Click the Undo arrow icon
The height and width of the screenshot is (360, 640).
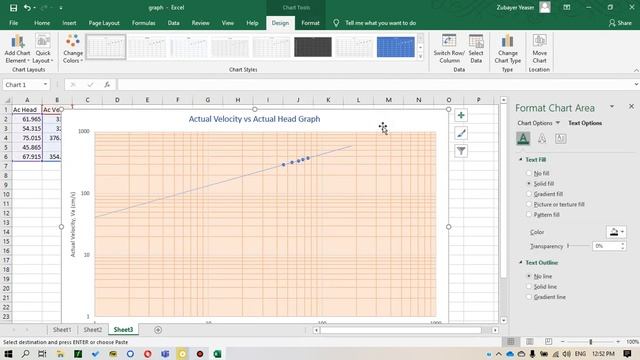[27, 8]
